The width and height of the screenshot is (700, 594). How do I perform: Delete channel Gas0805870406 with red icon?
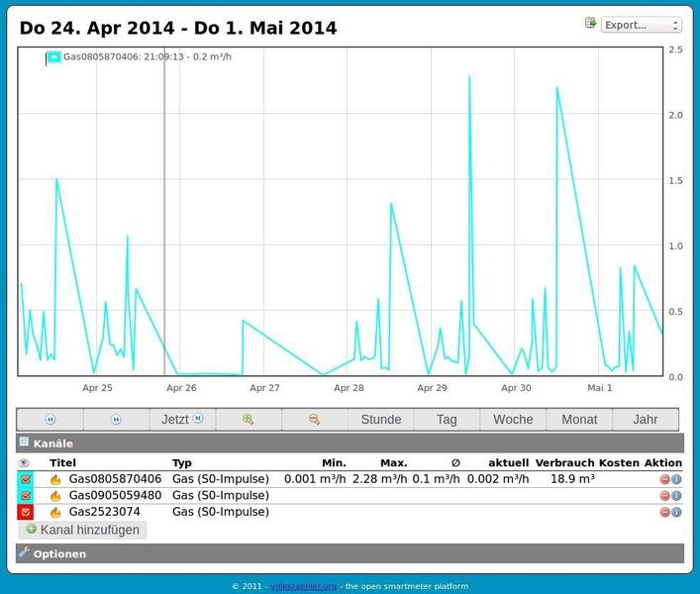[x=665, y=479]
